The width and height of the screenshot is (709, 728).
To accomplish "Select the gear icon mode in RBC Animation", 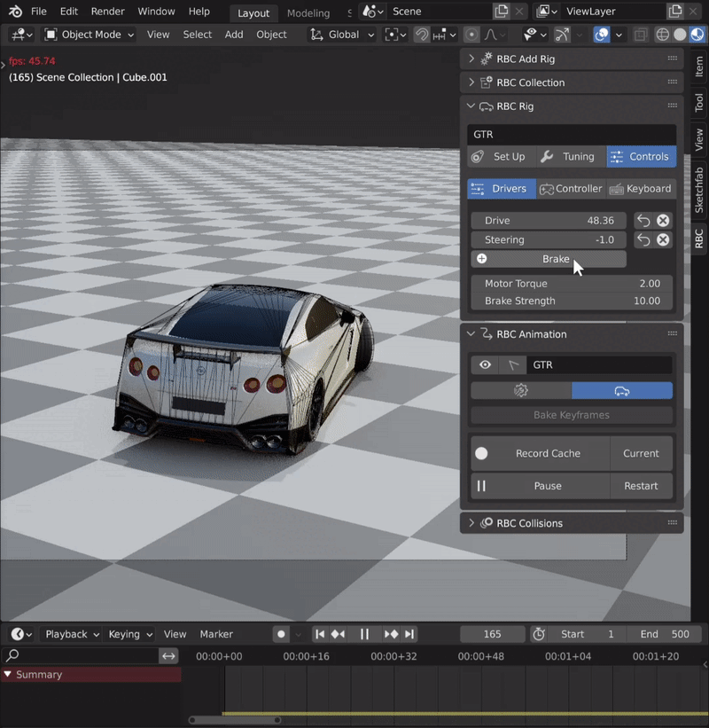I will click(521, 391).
